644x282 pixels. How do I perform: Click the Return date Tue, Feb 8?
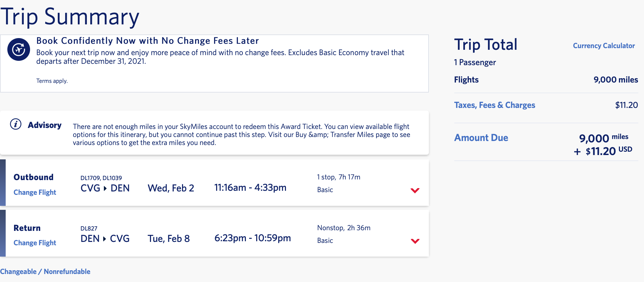point(169,239)
